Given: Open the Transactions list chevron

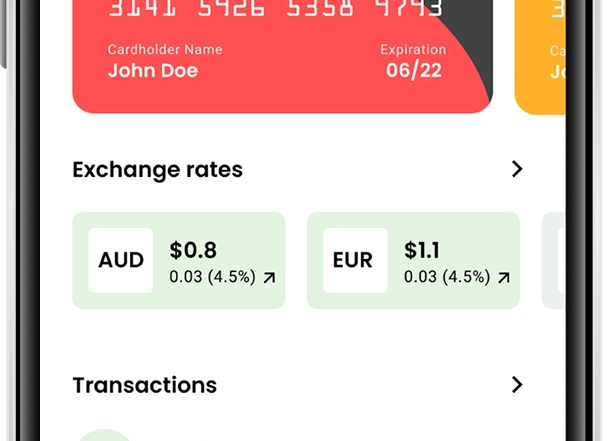Looking at the screenshot, I should (517, 385).
